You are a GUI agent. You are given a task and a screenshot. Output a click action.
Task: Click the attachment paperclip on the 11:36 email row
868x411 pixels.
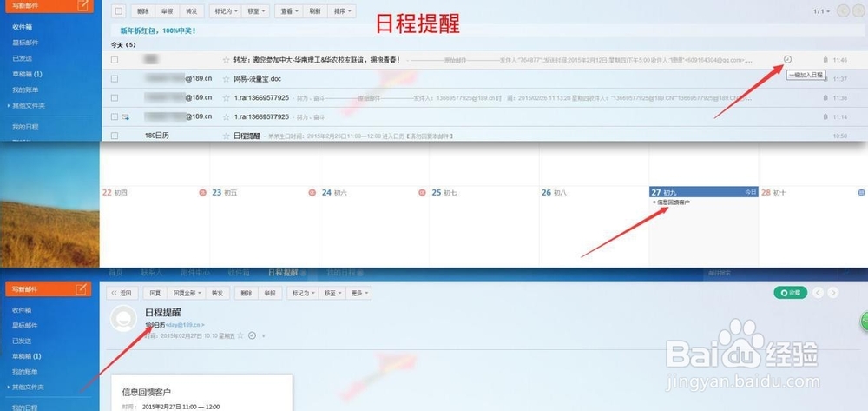coord(826,98)
